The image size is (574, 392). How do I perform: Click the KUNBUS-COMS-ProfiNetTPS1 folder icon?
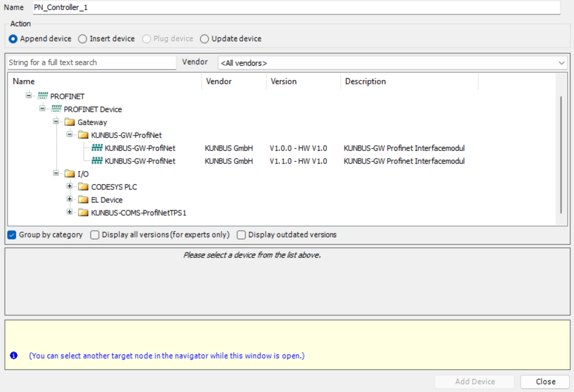tap(83, 212)
